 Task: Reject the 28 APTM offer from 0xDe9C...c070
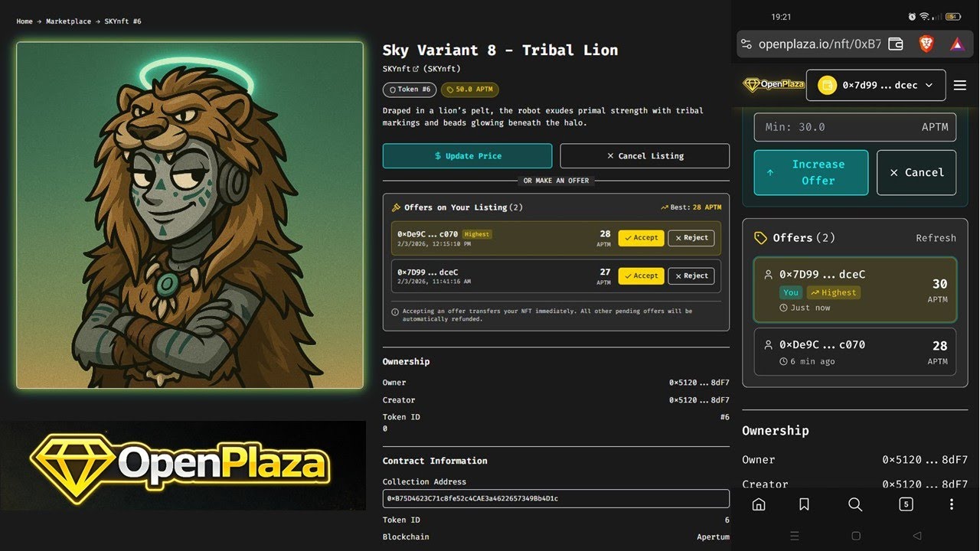pyautogui.click(x=691, y=238)
